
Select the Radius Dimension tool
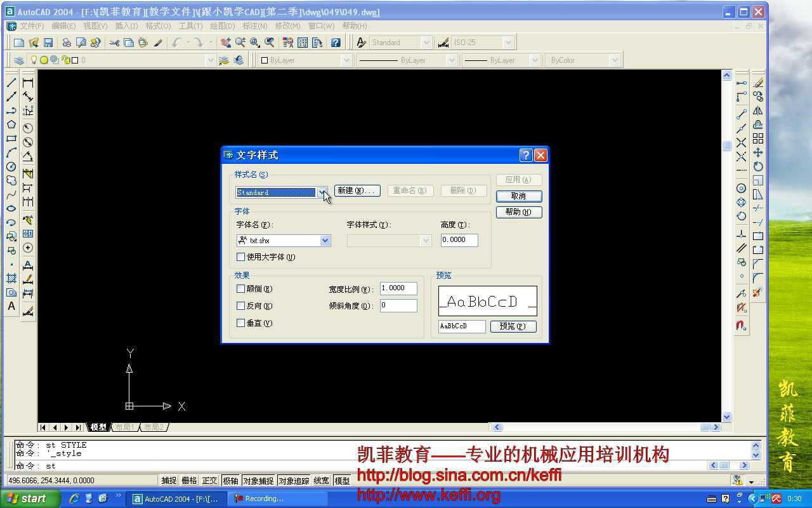[x=28, y=128]
